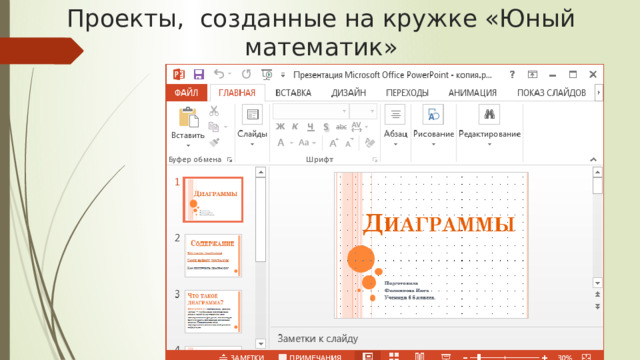640x360 pixels.
Task: Toggle italic К formatting
Action: pyautogui.click(x=295, y=127)
